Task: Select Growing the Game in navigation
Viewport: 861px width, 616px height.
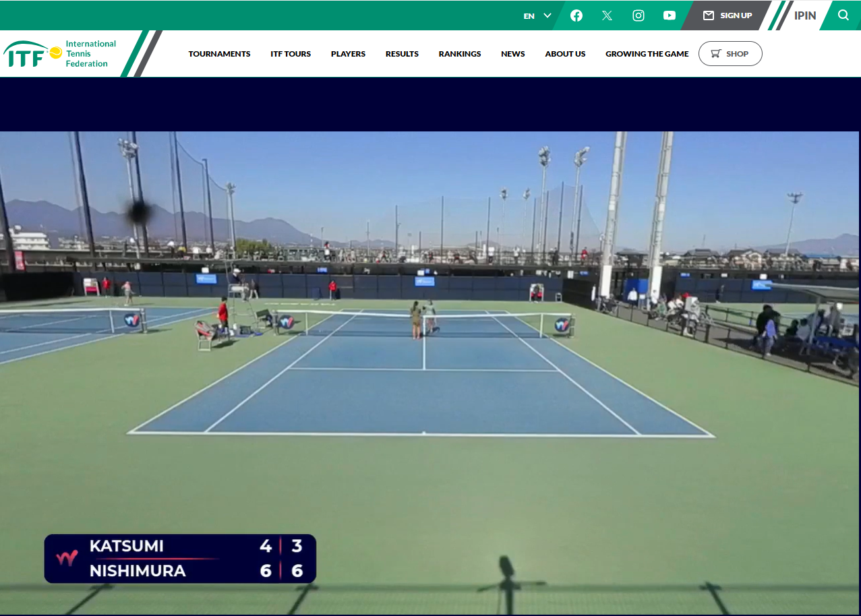Action: point(647,54)
